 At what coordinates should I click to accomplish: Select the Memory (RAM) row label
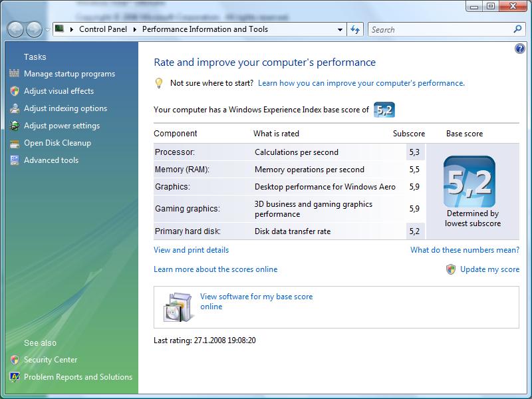182,170
